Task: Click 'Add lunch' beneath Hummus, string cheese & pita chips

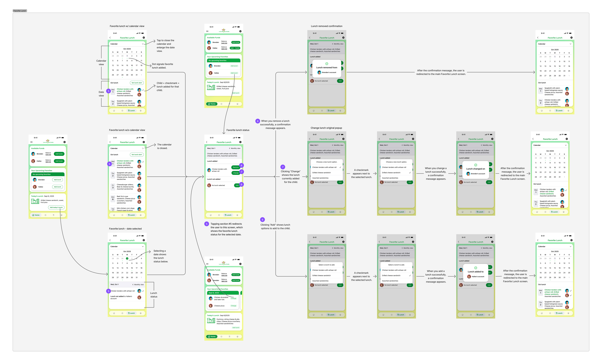Action: (236, 328)
